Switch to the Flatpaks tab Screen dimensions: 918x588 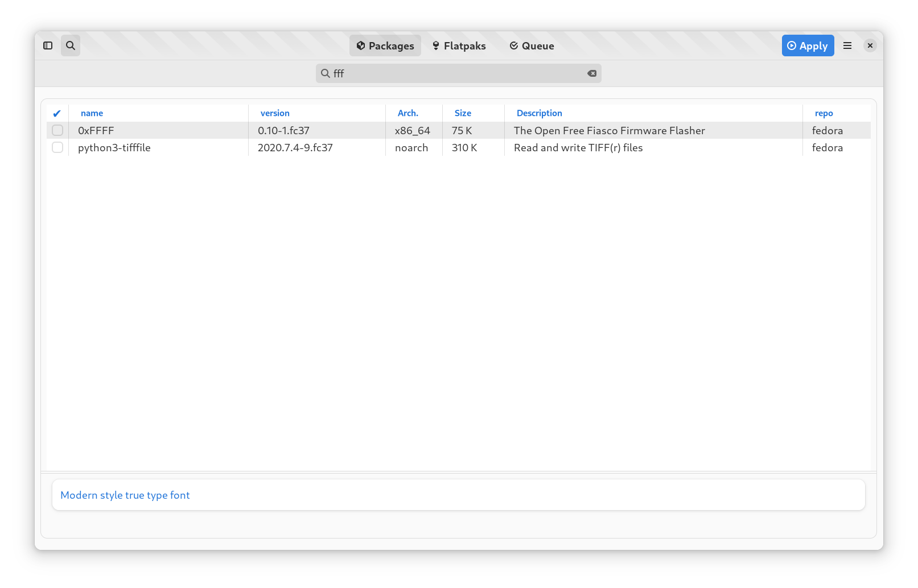459,45
